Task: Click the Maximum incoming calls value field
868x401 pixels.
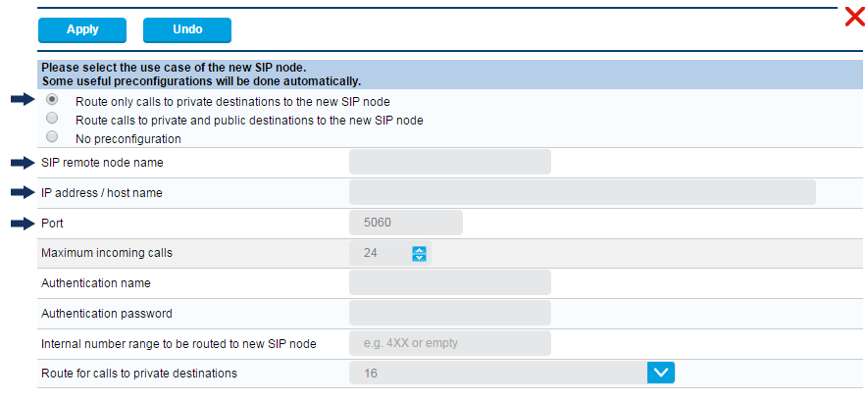Action: [381, 254]
